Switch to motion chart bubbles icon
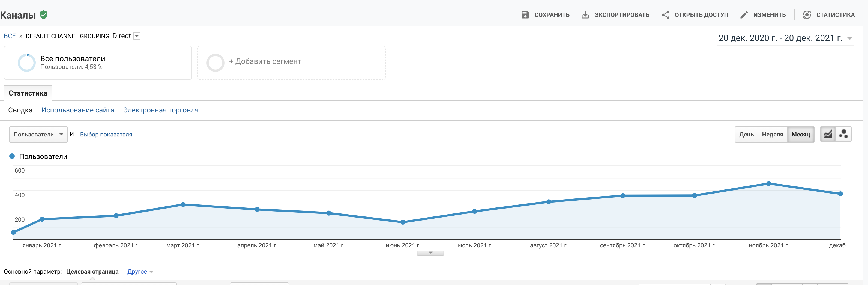This screenshot has height=285, width=868. (x=843, y=134)
